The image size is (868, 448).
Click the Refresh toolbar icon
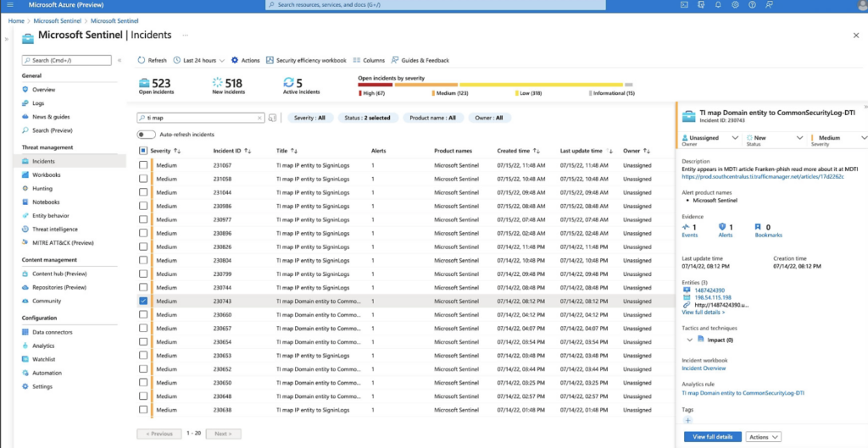(142, 60)
